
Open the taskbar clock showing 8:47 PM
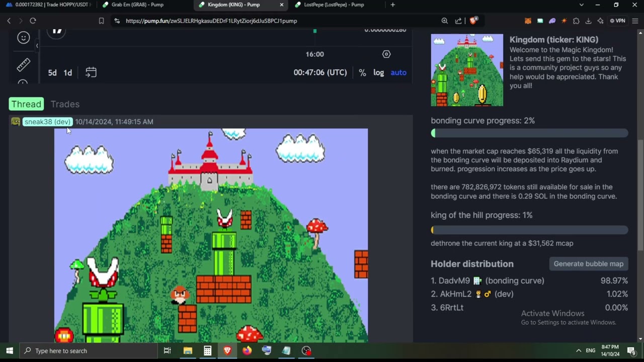(610, 350)
